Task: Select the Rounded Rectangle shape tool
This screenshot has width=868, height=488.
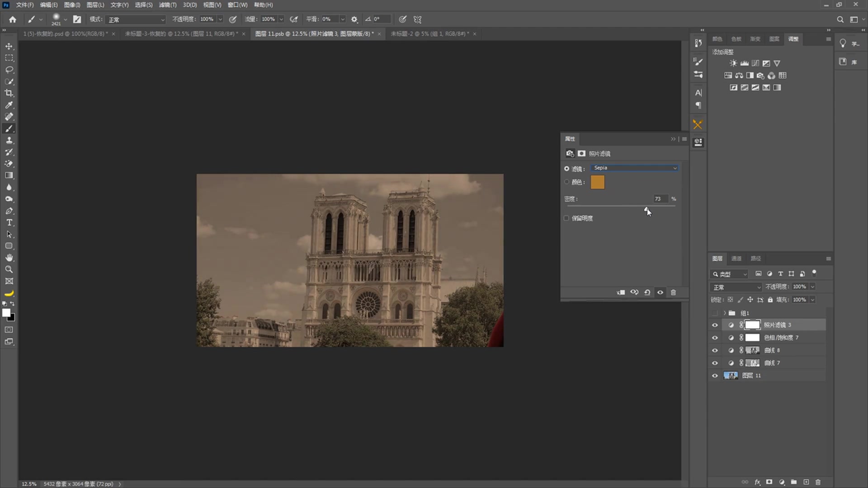Action: [9, 246]
